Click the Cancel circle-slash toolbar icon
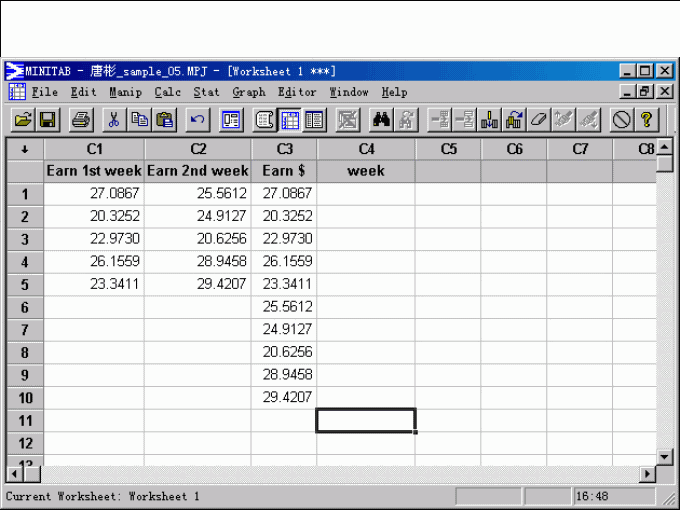This screenshot has height=510, width=680. (x=621, y=120)
